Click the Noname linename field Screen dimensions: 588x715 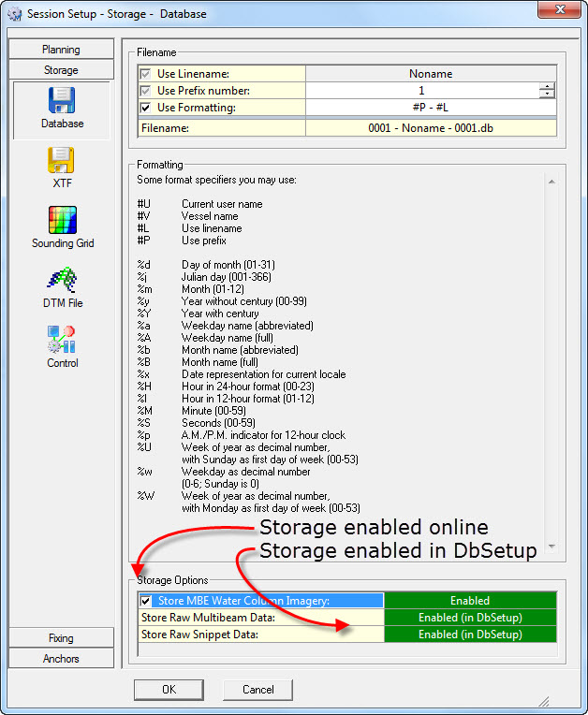coord(431,73)
